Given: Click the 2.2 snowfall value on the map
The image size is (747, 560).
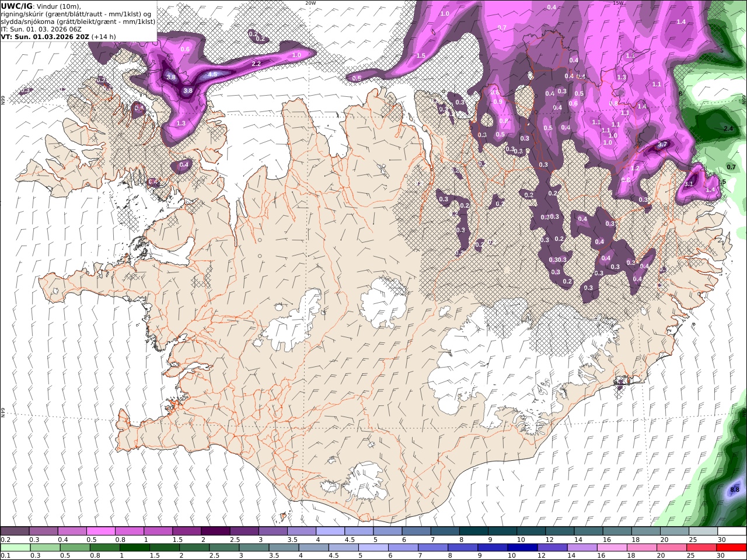Looking at the screenshot, I should click(x=256, y=64).
